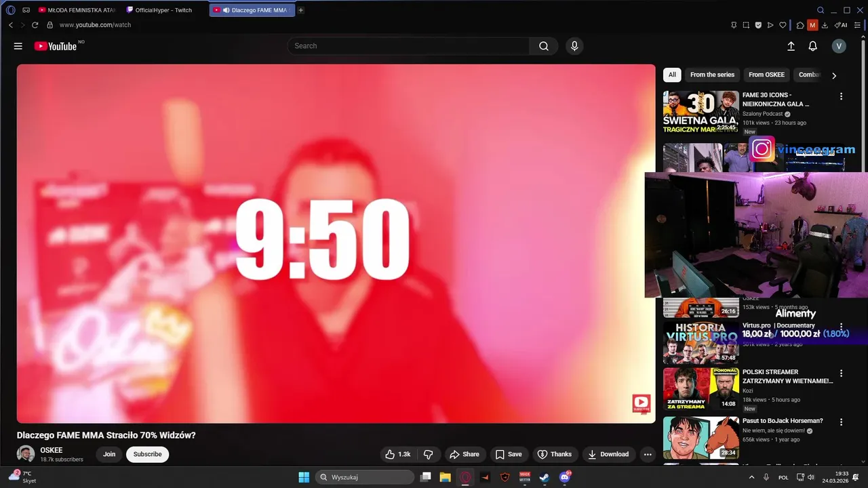Open the browser AI assistant icon
This screenshot has height=488, width=868.
(841, 25)
